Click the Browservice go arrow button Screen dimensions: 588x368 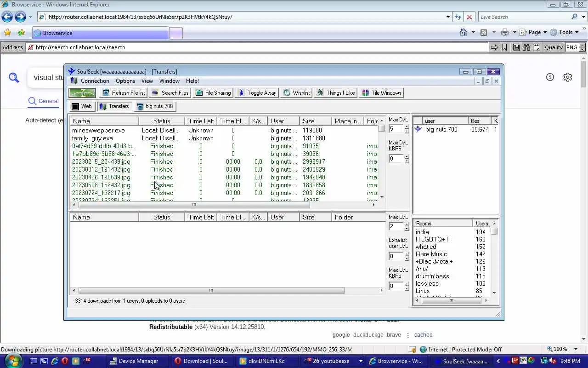pos(494,47)
